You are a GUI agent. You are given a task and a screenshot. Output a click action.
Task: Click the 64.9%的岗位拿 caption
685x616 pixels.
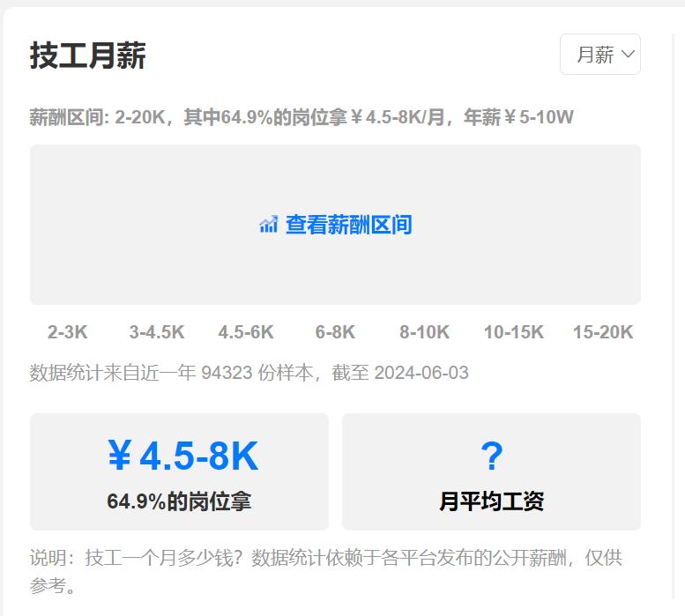click(x=179, y=501)
